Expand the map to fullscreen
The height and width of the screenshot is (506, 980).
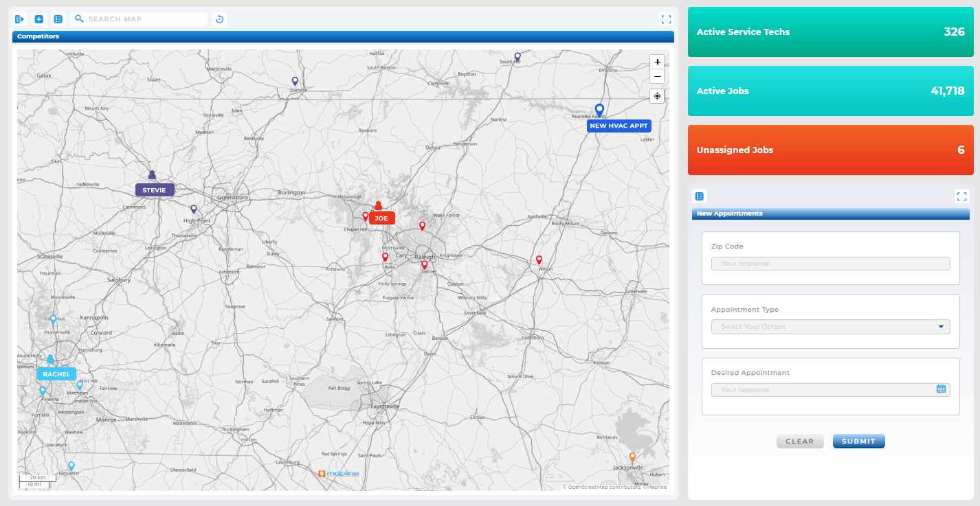666,19
